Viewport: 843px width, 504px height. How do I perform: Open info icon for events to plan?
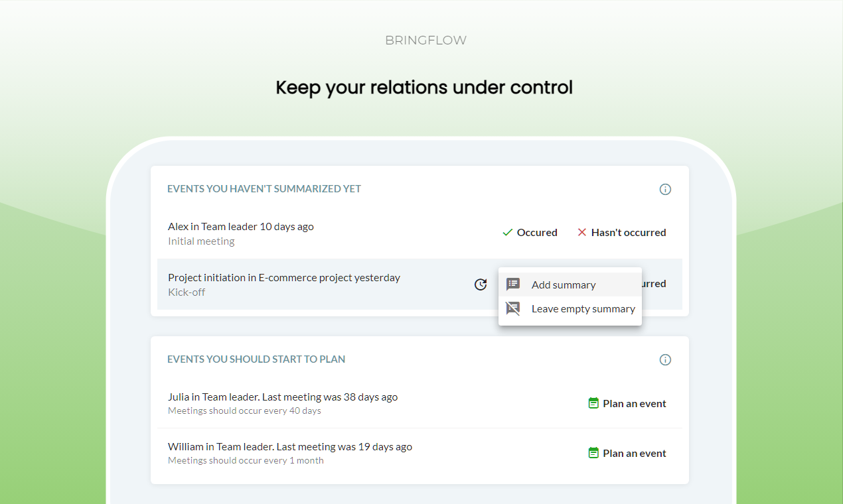click(665, 359)
